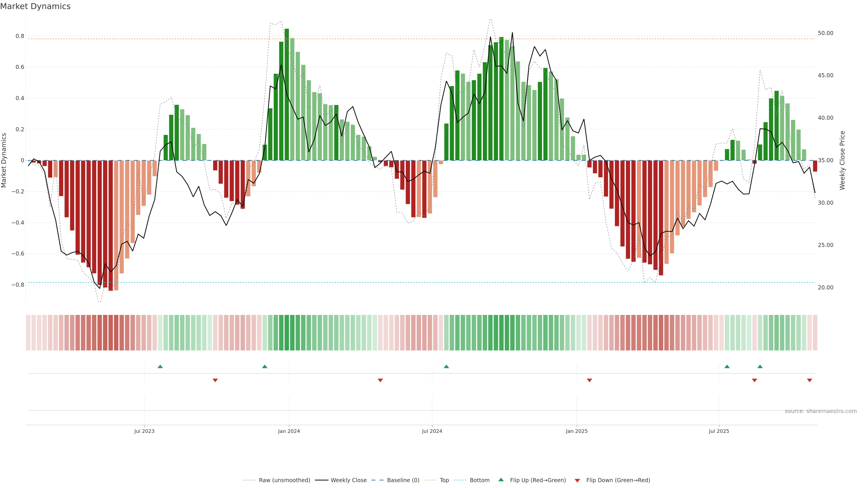The image size is (868, 488).
Task: Click the green flip-up triangle before Jan 2024
Action: (264, 366)
